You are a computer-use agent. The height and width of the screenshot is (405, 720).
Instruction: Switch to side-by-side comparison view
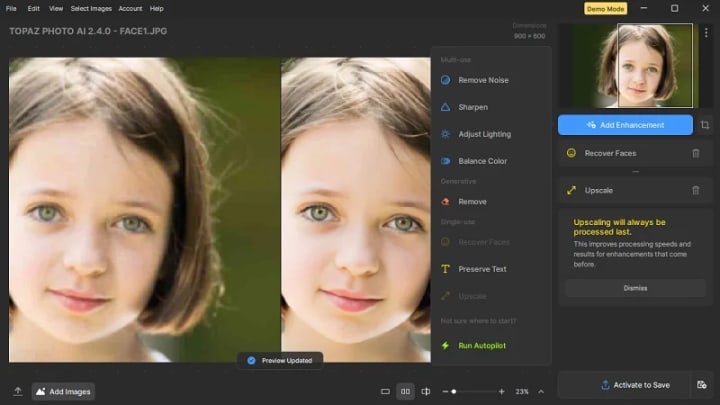[x=405, y=391]
